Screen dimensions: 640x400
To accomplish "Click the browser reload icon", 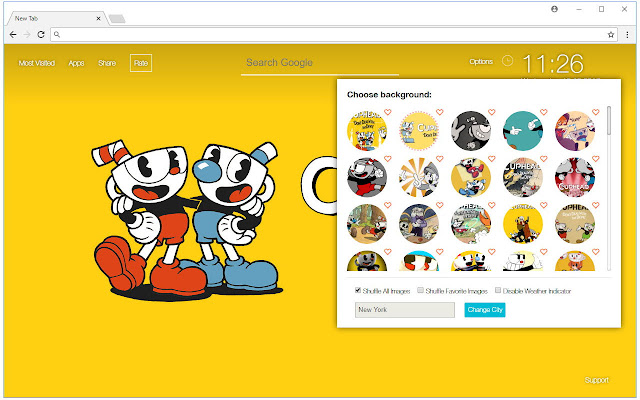I will coord(41,35).
